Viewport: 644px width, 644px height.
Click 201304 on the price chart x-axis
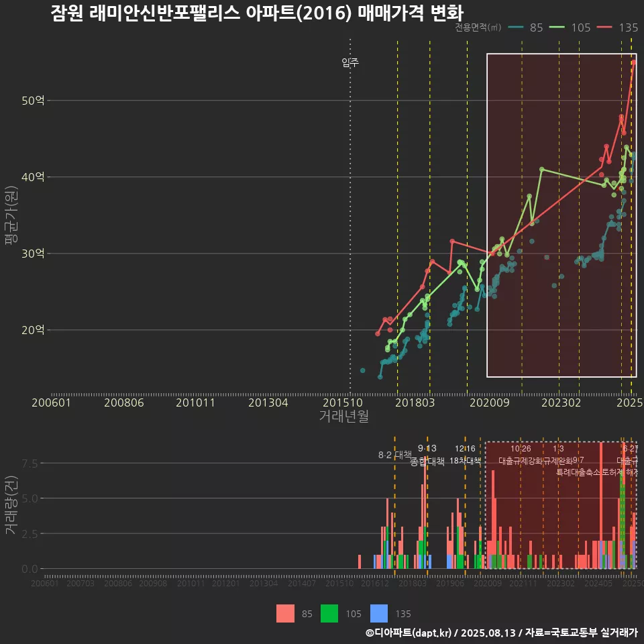(268, 402)
